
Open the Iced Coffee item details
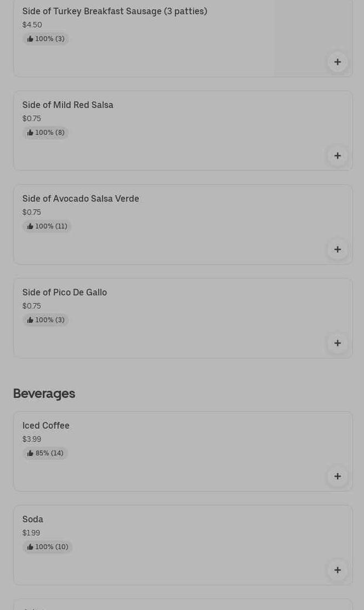click(x=46, y=425)
